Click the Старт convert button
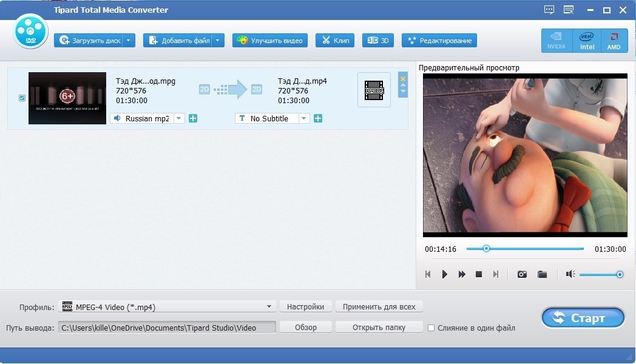The height and width of the screenshot is (364, 636). (x=583, y=318)
